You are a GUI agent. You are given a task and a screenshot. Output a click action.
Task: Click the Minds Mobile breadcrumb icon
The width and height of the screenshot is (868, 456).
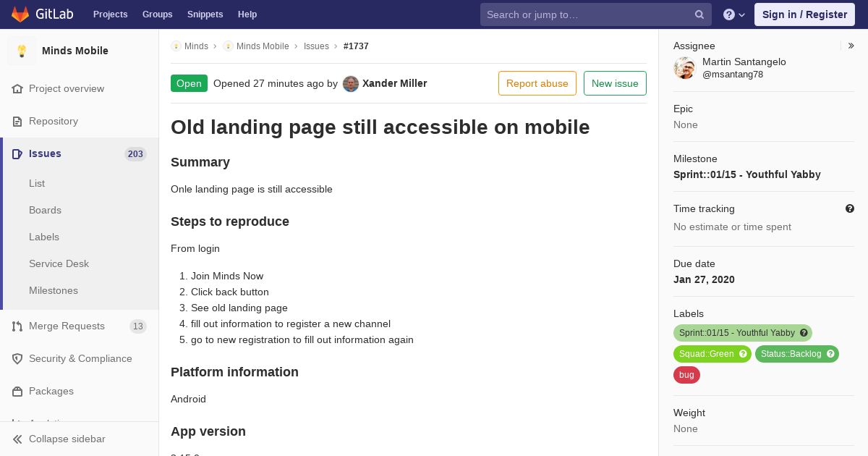pos(228,46)
